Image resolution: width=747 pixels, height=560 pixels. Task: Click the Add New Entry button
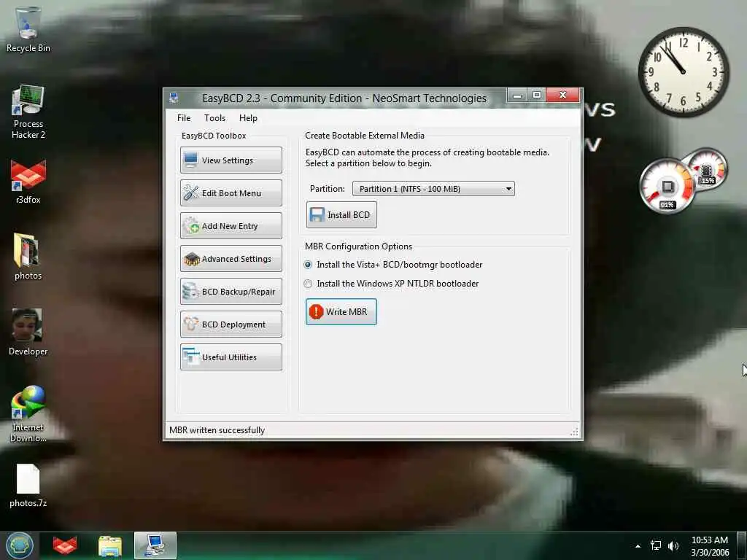tap(231, 226)
